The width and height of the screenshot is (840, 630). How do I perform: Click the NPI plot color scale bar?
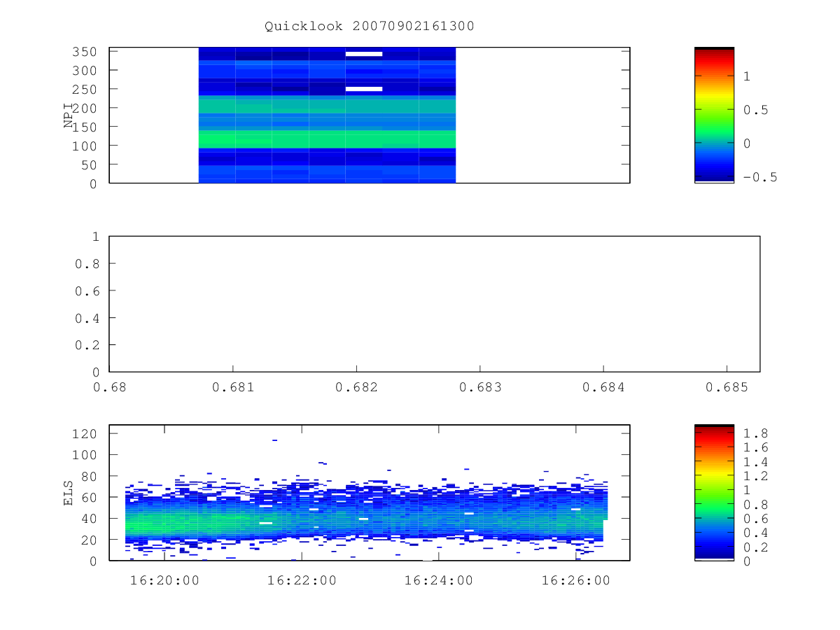point(714,115)
